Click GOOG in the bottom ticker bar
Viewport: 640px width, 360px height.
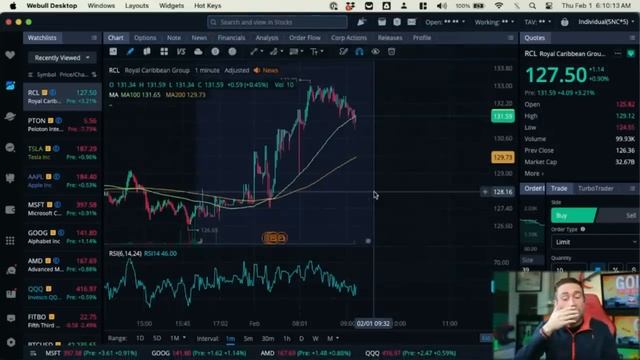(199, 353)
